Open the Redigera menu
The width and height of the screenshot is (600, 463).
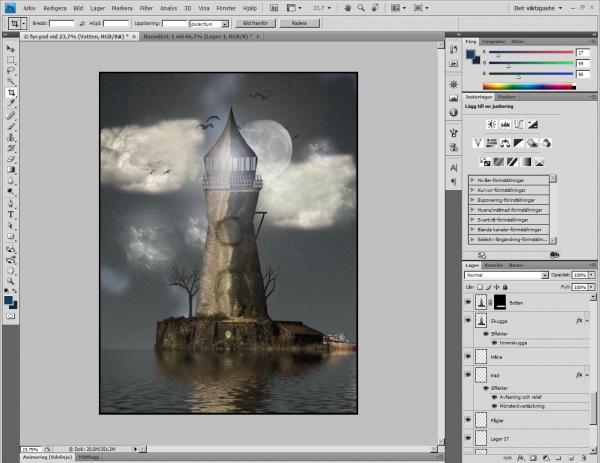(x=55, y=8)
